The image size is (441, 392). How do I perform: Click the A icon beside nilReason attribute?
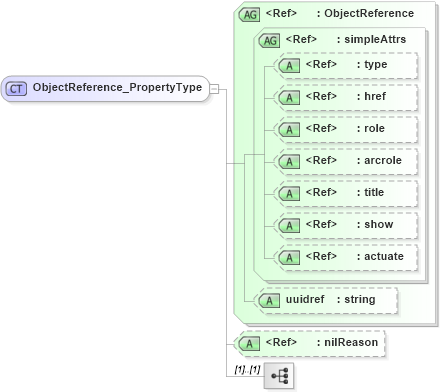click(x=249, y=343)
